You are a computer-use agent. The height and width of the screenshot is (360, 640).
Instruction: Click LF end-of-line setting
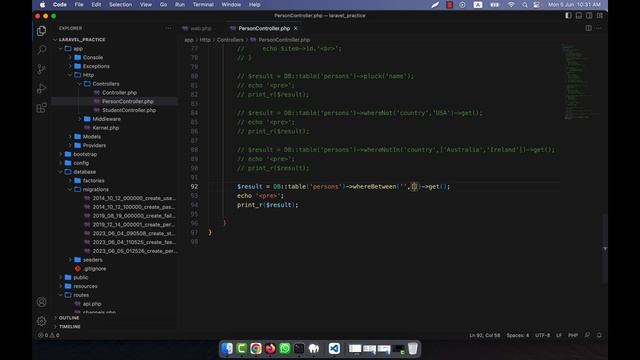click(559, 335)
